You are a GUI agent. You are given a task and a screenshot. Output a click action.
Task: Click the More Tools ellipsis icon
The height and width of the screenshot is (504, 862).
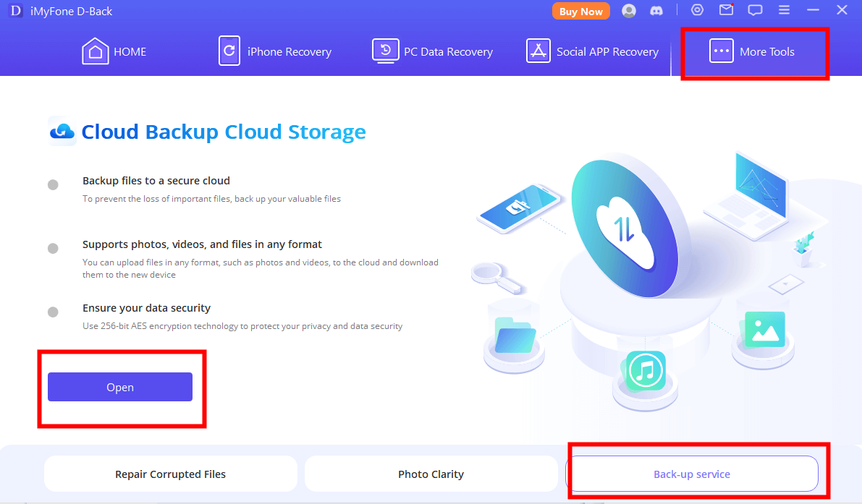(722, 51)
